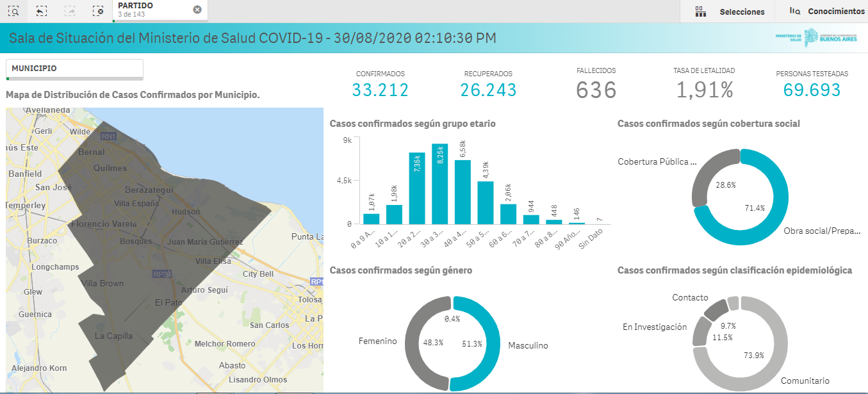Step back one selection
The width and height of the screenshot is (868, 394).
tap(42, 11)
